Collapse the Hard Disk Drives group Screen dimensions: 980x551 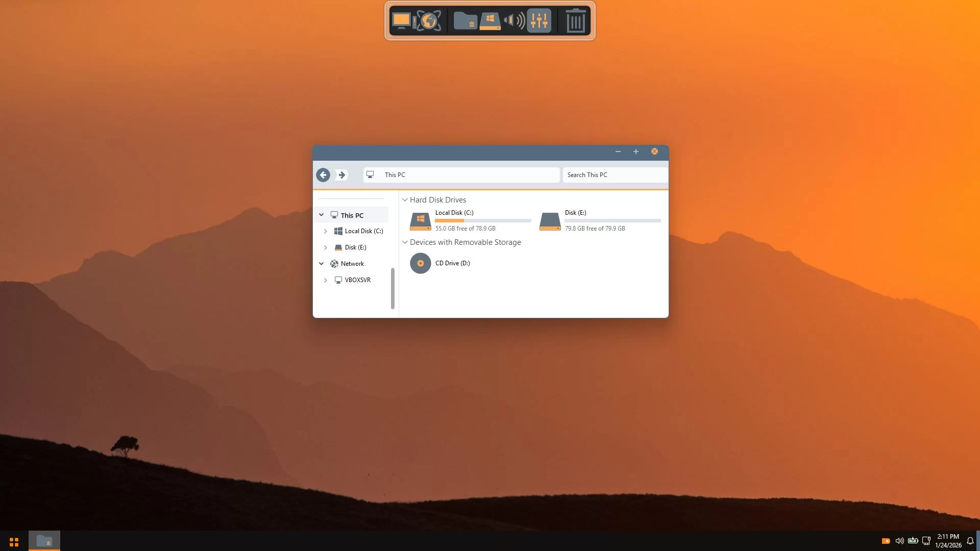pos(405,200)
